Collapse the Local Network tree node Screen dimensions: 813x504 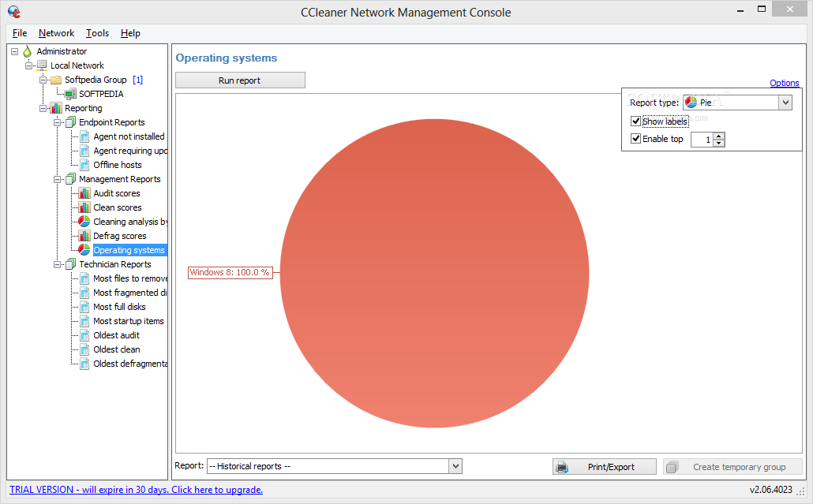click(28, 65)
